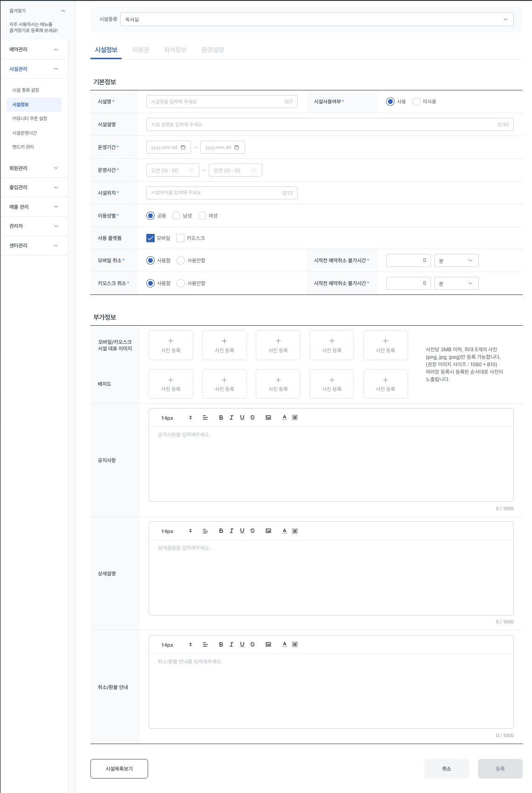Open 시설종류 dropdown showing 독서실
The width and height of the screenshot is (532, 793).
[x=317, y=19]
